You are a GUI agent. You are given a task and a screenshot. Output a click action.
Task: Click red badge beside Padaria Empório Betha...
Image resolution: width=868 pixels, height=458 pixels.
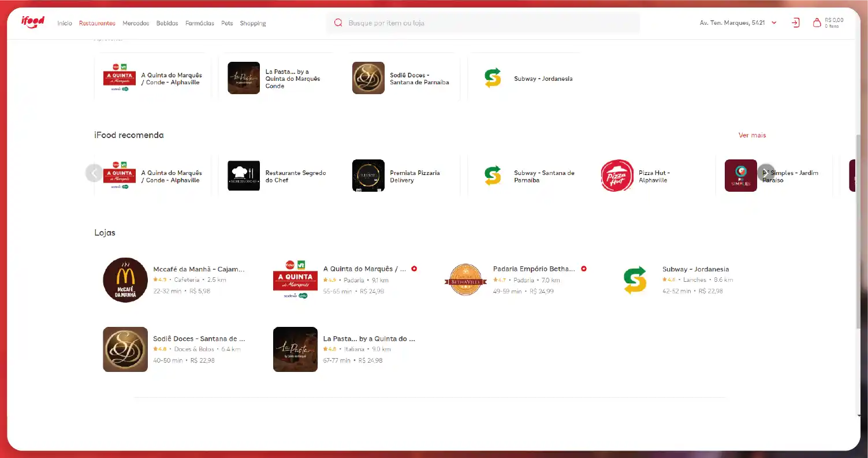[x=584, y=269]
